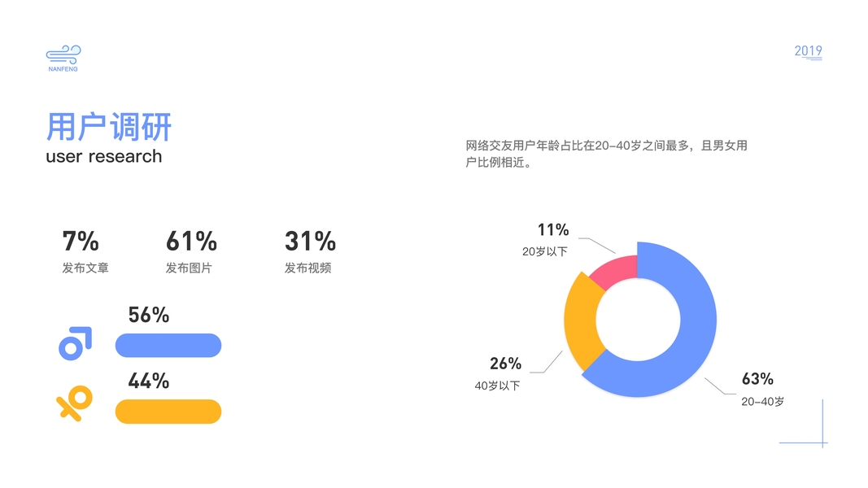Click the blue male gender symbol
This screenshot has height=488, width=868.
click(75, 343)
